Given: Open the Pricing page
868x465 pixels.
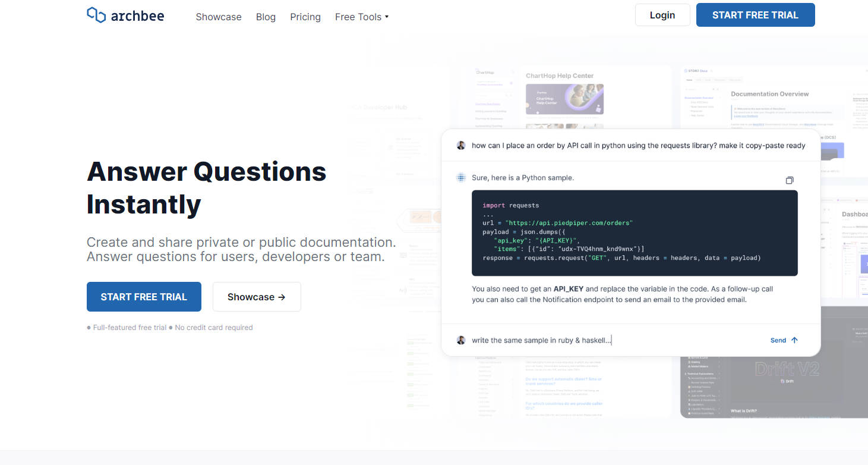Looking at the screenshot, I should tap(305, 17).
